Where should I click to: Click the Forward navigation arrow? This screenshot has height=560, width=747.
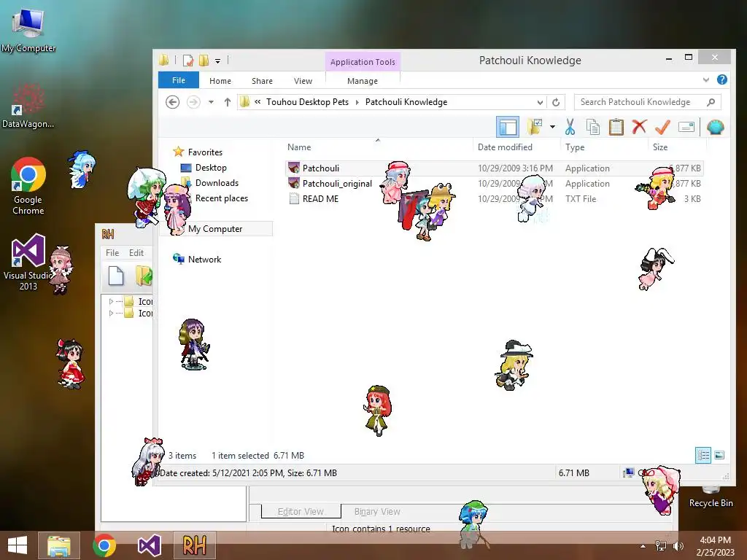click(x=193, y=102)
